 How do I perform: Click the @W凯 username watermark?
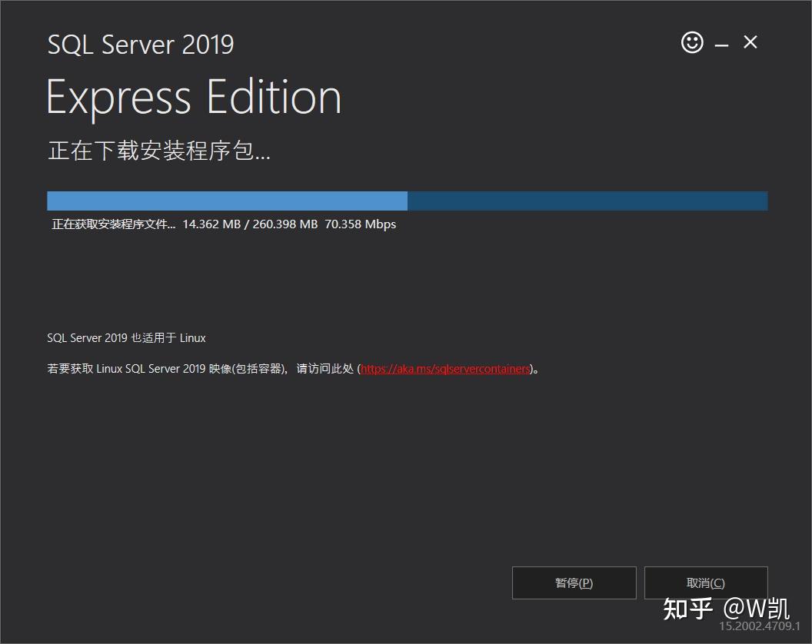coord(756,609)
